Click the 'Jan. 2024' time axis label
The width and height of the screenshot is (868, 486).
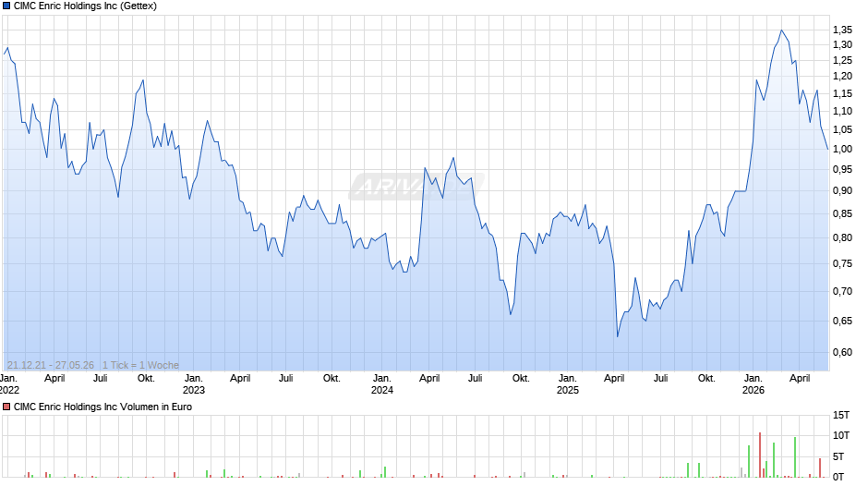382,384
